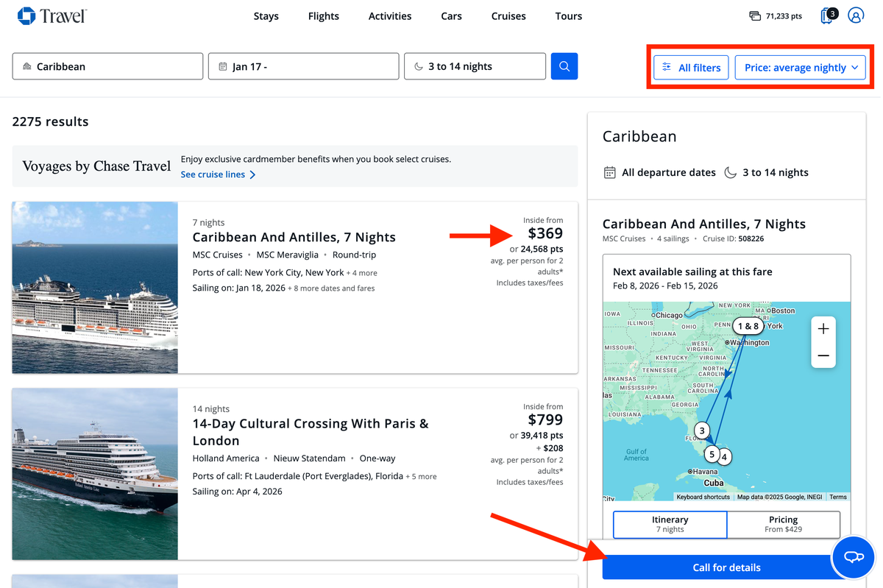This screenshot has width=883, height=588.
Task: Click '24,568 pts' points price
Action: point(542,249)
